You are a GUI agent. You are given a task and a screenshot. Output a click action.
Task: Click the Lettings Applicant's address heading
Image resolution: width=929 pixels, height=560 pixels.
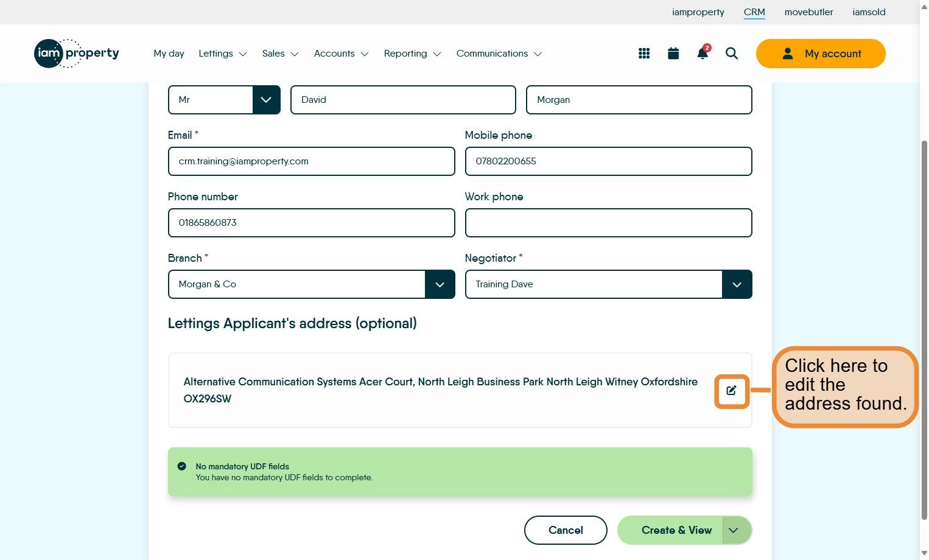pyautogui.click(x=292, y=323)
